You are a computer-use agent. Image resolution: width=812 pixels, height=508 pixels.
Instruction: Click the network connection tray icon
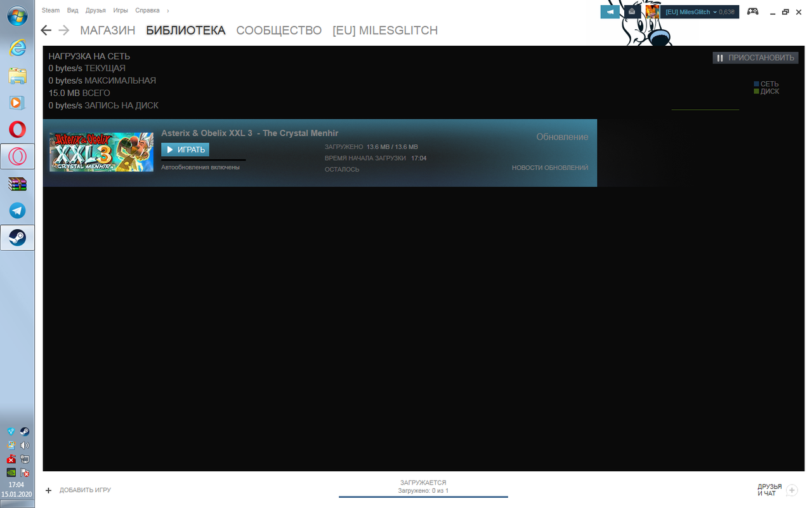tap(25, 459)
